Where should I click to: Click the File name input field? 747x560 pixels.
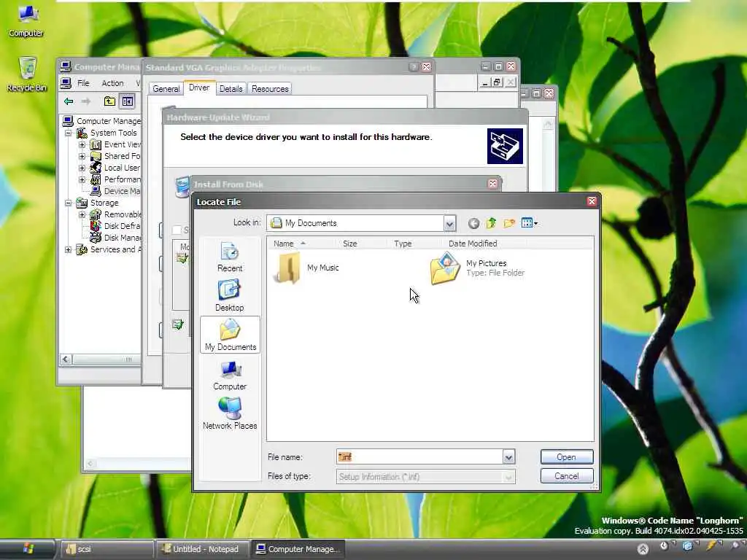tap(419, 457)
